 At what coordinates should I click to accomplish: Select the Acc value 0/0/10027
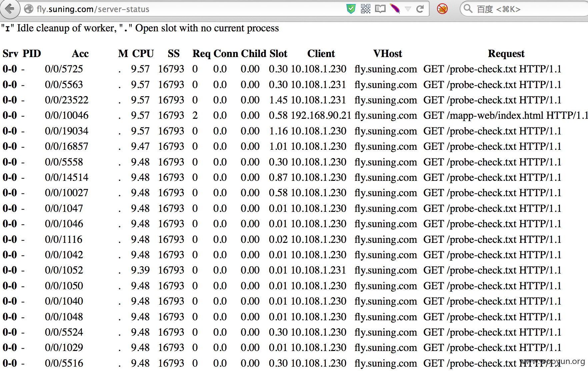[x=67, y=193]
